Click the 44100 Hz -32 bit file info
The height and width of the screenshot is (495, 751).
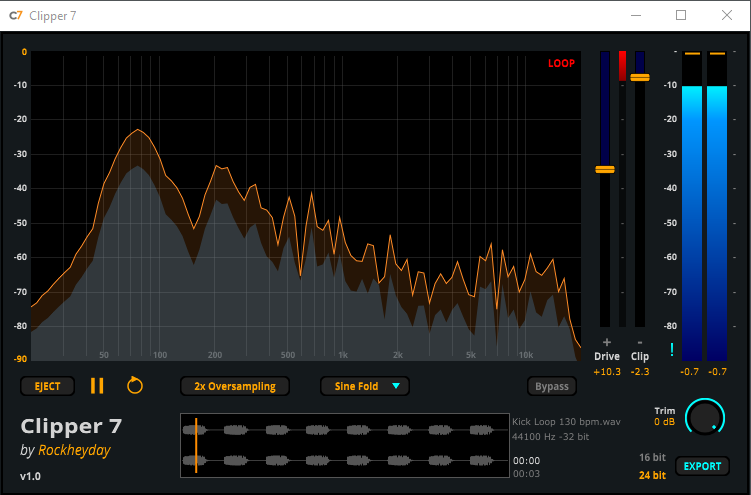click(550, 437)
